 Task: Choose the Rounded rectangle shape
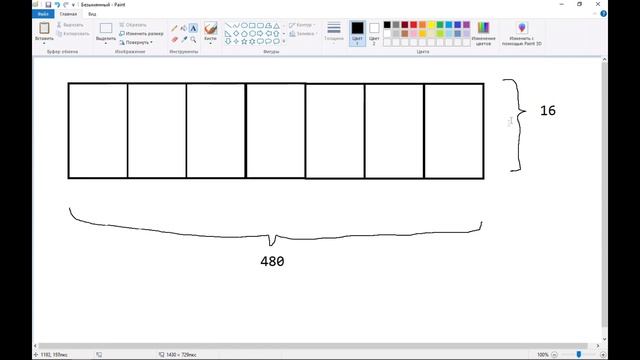pos(260,25)
